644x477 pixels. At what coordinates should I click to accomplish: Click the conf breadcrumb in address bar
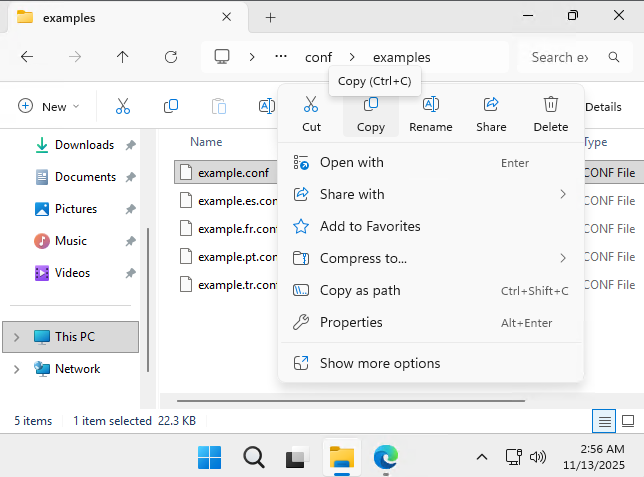click(x=318, y=57)
